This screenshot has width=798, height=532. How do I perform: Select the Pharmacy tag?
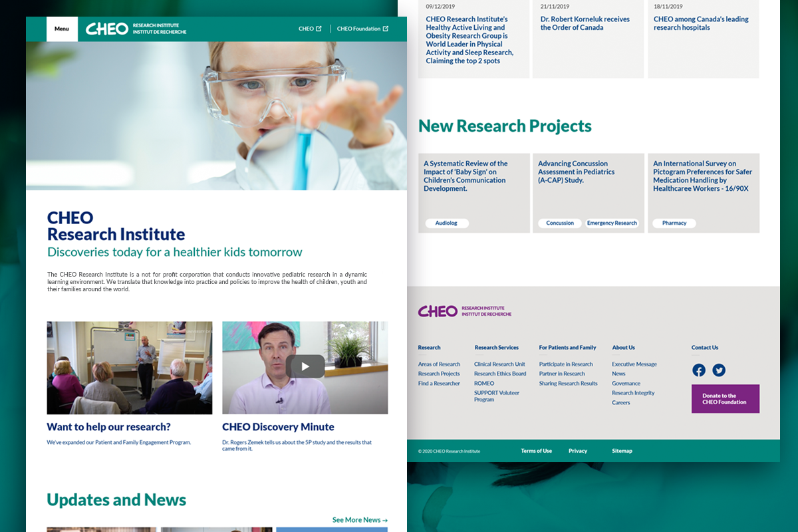pos(674,223)
